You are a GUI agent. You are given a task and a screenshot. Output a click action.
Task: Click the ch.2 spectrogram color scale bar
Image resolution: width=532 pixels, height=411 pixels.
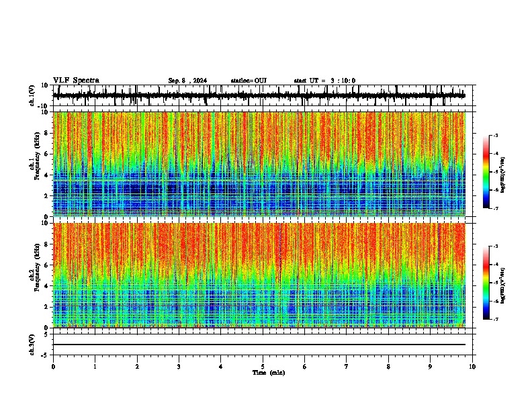point(486,283)
